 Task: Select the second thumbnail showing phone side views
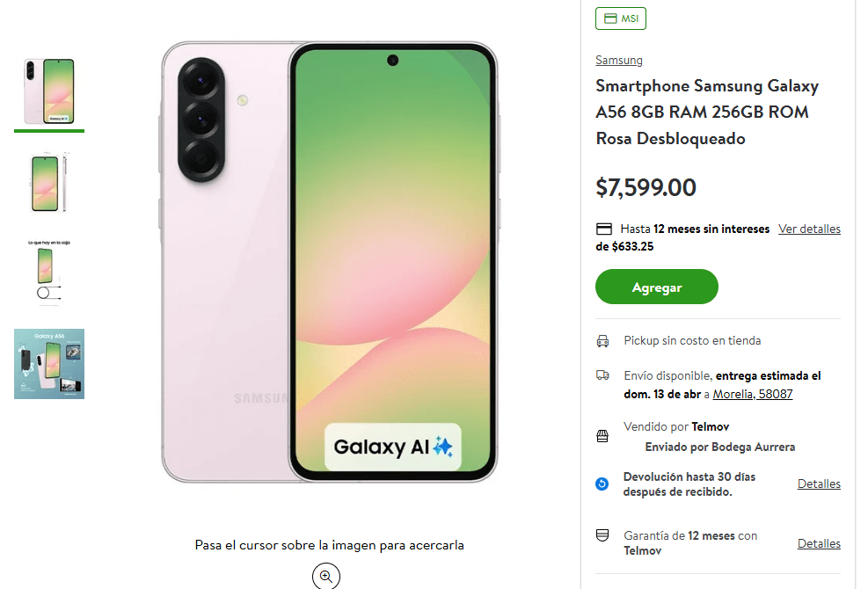coord(49,183)
